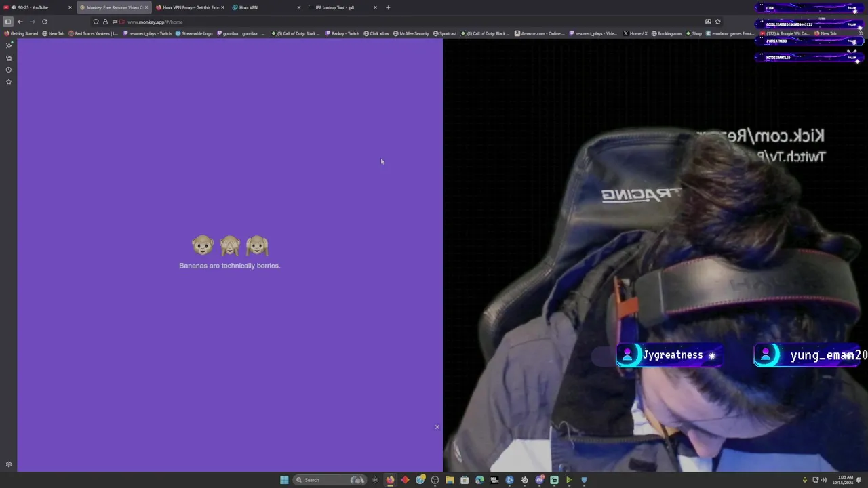Go back to the previous page
The height and width of the screenshot is (488, 868).
coord(20,22)
